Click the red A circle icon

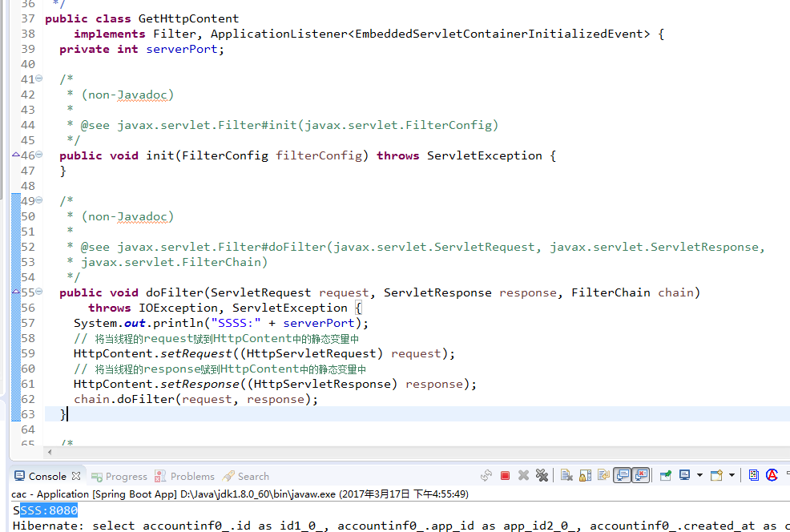772,475
